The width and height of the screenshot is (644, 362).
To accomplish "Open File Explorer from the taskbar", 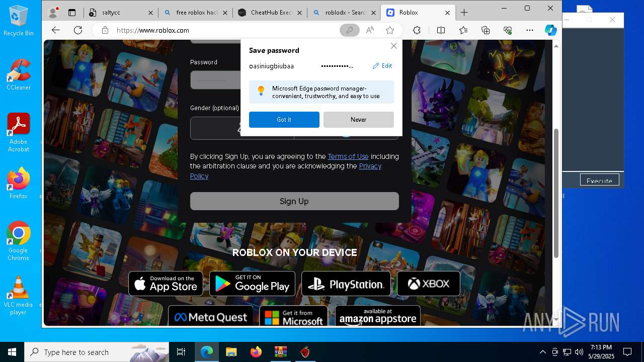I will click(x=231, y=352).
